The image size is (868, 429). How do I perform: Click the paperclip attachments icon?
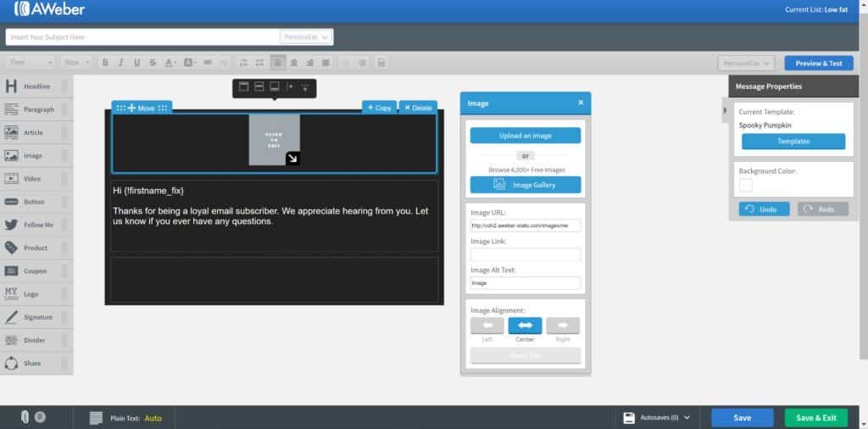point(25,417)
